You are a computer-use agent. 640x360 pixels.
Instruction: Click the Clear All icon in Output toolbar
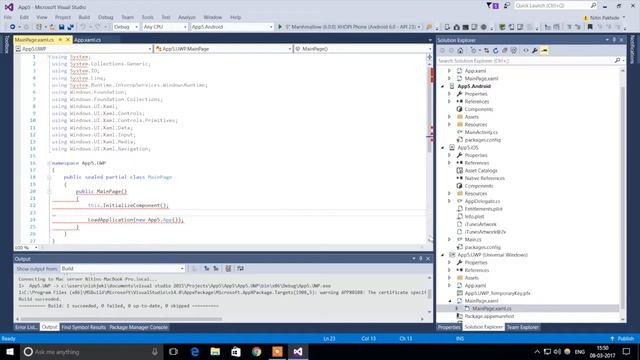(228, 269)
